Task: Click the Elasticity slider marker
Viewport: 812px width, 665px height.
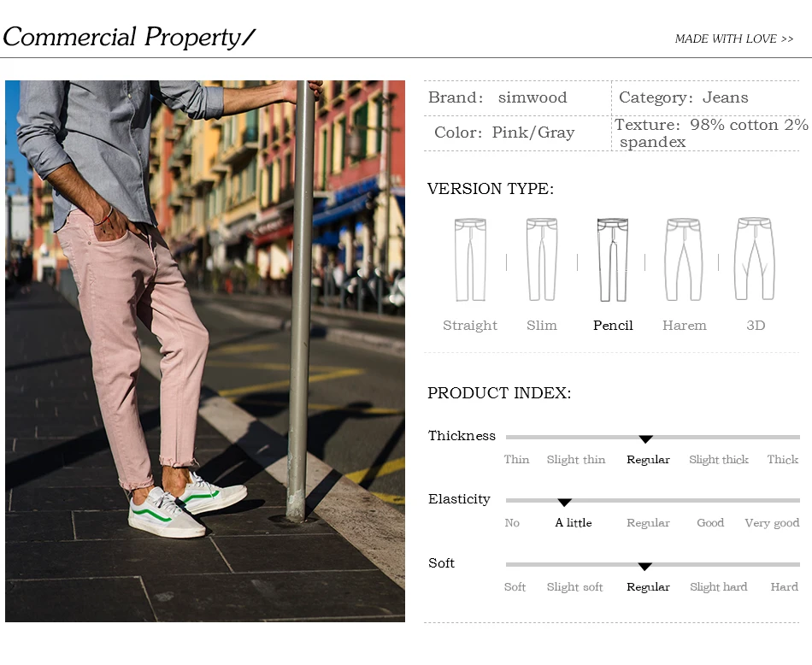Action: [x=564, y=503]
